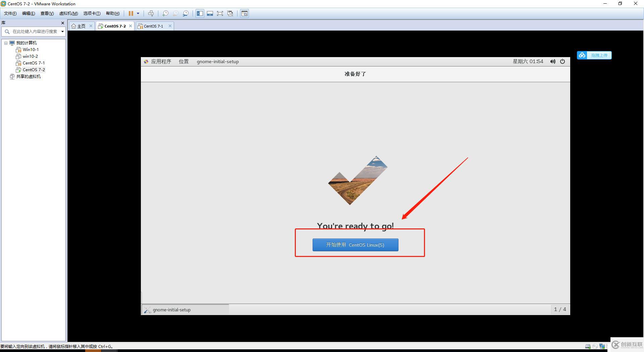Select CentOS 7-1 in the library tree
644x352 pixels.
click(x=34, y=63)
